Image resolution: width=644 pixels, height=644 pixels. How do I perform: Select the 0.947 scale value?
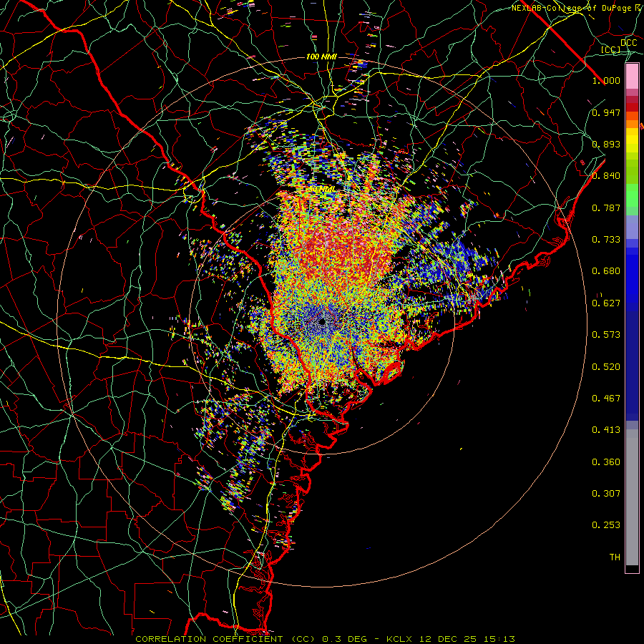(606, 112)
